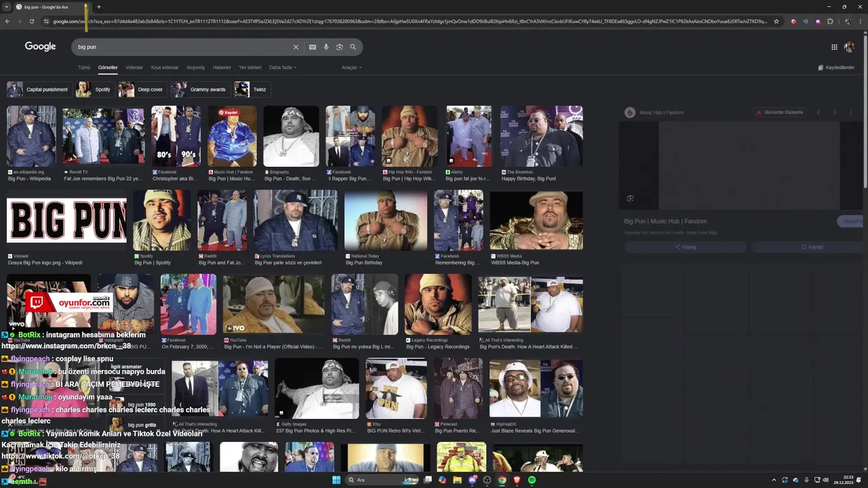Image resolution: width=868 pixels, height=488 pixels.
Task: Filter by Deep cover chip
Action: (x=142, y=89)
